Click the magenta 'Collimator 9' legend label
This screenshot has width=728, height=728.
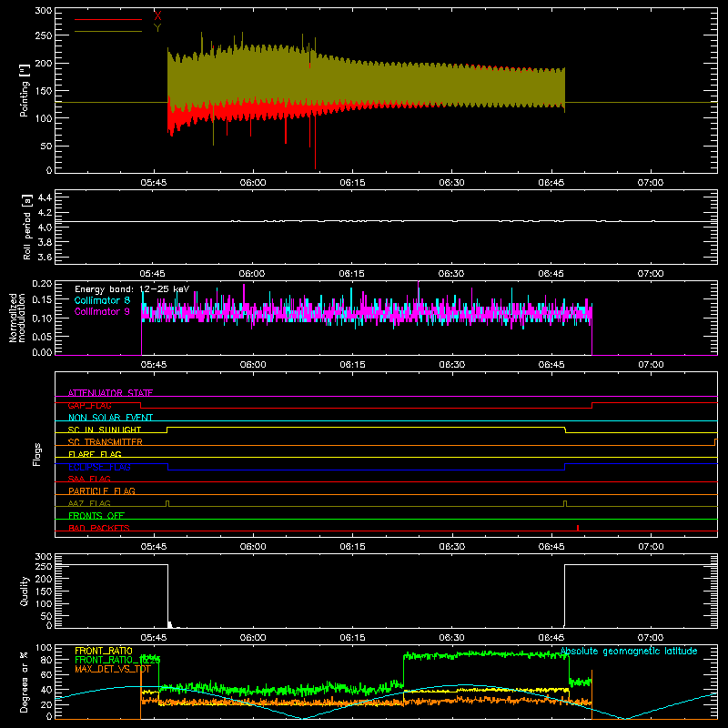[x=102, y=311]
